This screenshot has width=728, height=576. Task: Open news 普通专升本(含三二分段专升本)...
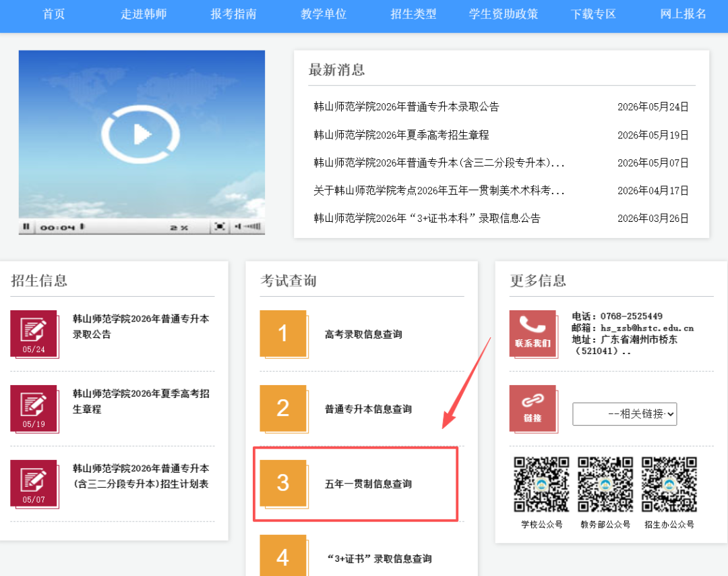[439, 163]
